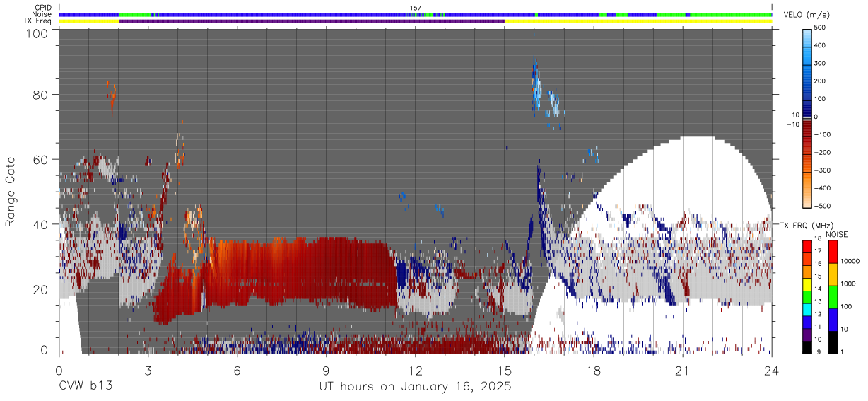Click the pale orange bottom of velocity colorbar

click(807, 198)
